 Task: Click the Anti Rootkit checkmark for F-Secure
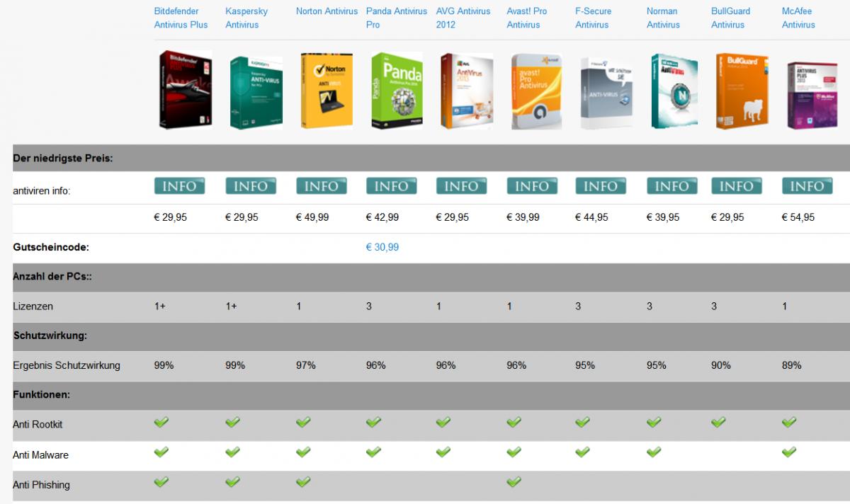(x=582, y=422)
